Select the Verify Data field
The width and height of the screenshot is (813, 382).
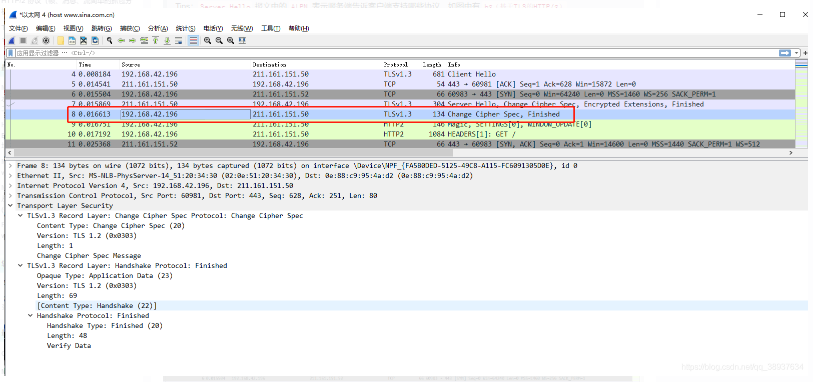pos(68,346)
